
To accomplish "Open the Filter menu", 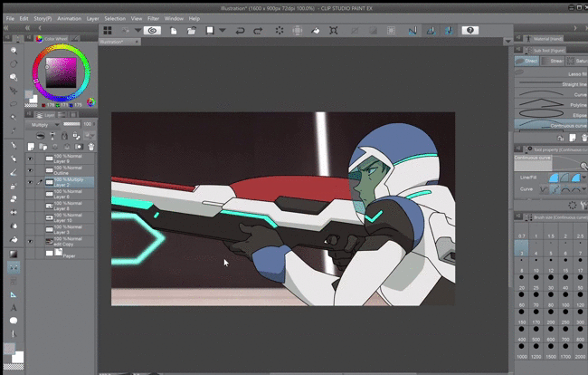I will click(x=153, y=18).
